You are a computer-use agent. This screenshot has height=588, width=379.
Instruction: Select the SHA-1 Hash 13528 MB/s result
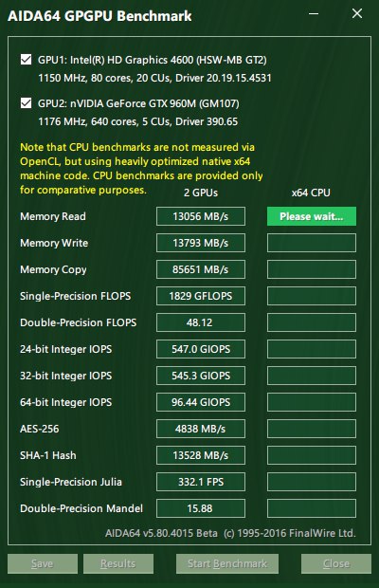[201, 455]
